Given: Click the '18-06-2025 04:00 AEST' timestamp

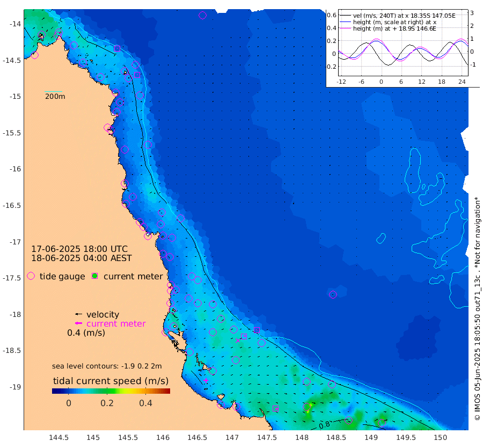Looking at the screenshot, I should (x=82, y=258).
